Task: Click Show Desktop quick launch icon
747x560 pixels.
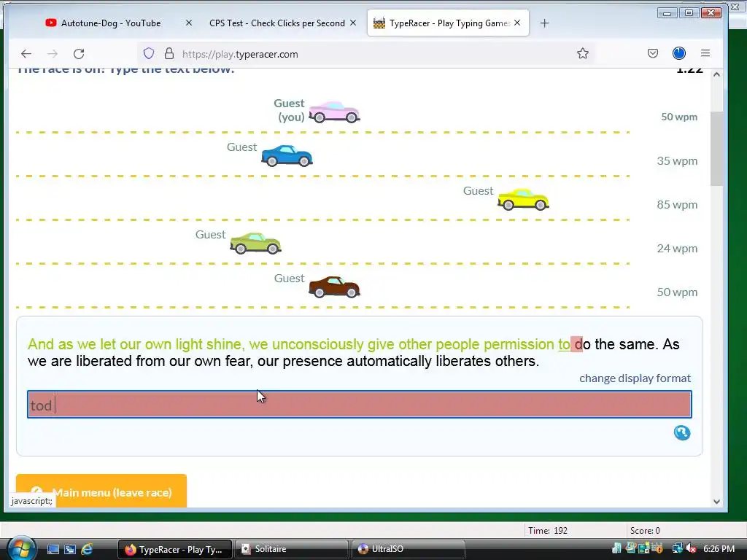Action: (53, 550)
